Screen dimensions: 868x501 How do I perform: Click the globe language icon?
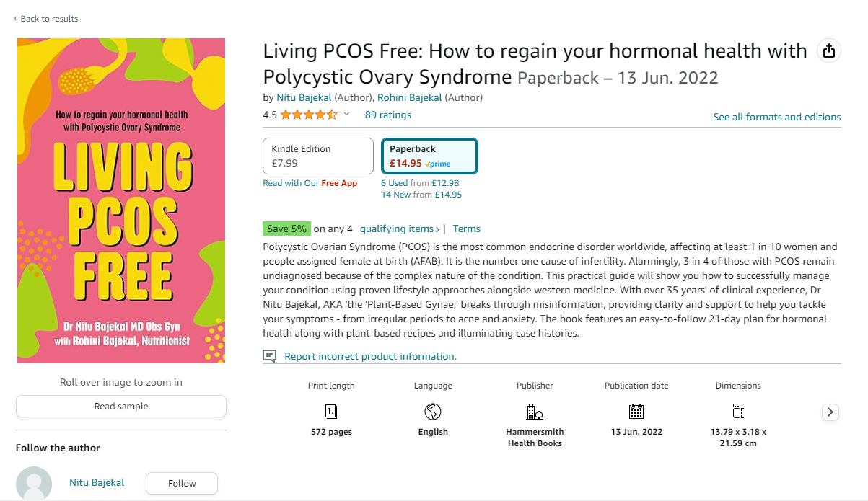click(433, 412)
